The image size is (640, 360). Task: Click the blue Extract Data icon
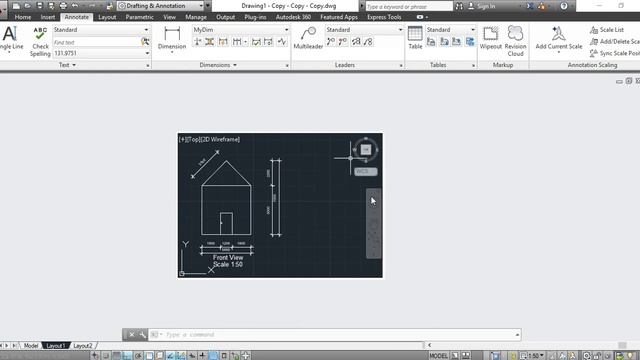470,42
